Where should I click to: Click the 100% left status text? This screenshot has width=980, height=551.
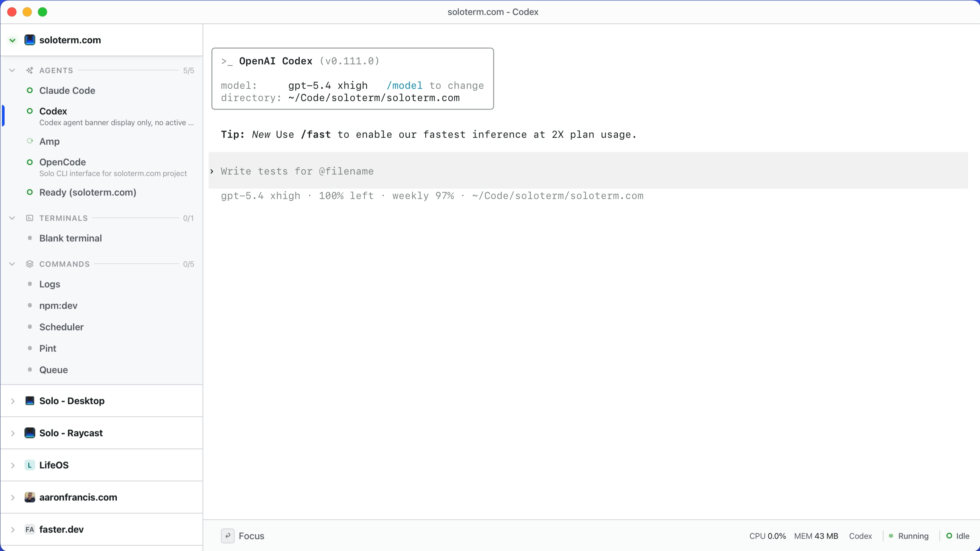click(346, 196)
